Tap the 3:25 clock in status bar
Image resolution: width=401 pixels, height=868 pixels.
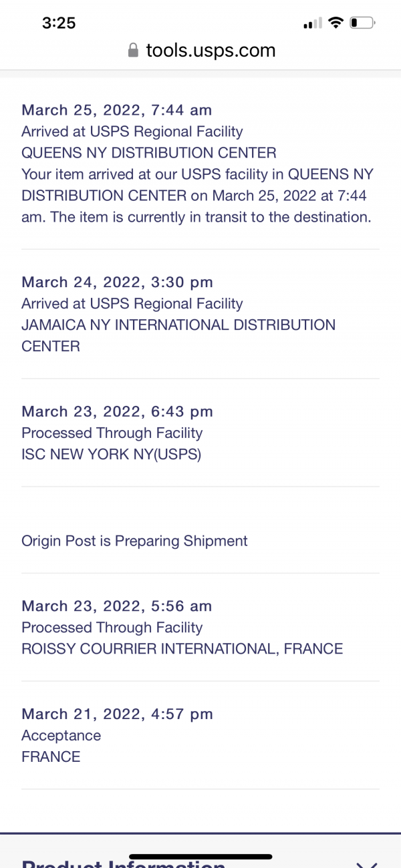click(59, 23)
